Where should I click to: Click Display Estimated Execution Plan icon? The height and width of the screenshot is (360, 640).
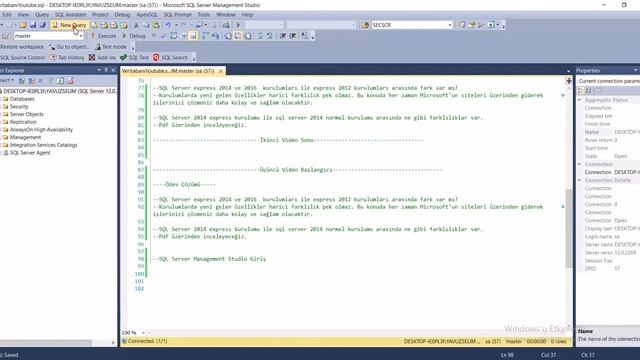pyautogui.click(x=173, y=36)
